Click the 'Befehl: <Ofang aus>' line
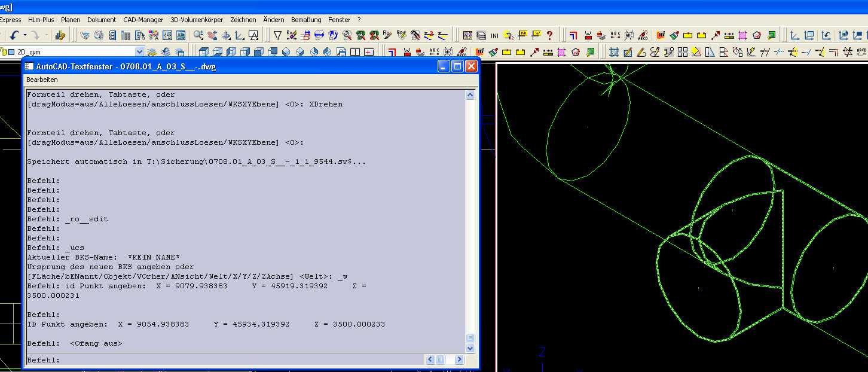 click(x=75, y=343)
